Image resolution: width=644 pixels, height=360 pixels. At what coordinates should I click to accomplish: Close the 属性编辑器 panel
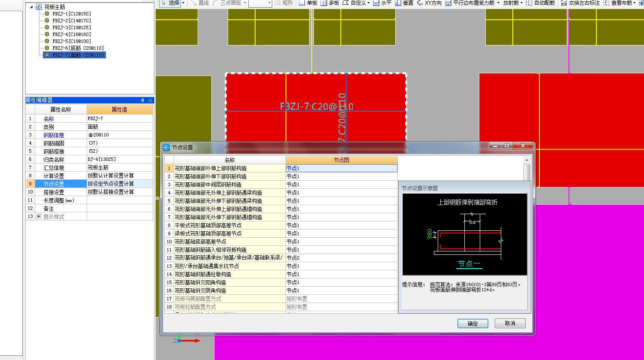point(150,100)
